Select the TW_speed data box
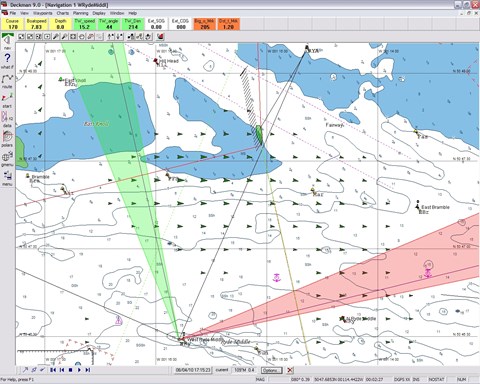The image size is (480, 384). pyautogui.click(x=84, y=24)
